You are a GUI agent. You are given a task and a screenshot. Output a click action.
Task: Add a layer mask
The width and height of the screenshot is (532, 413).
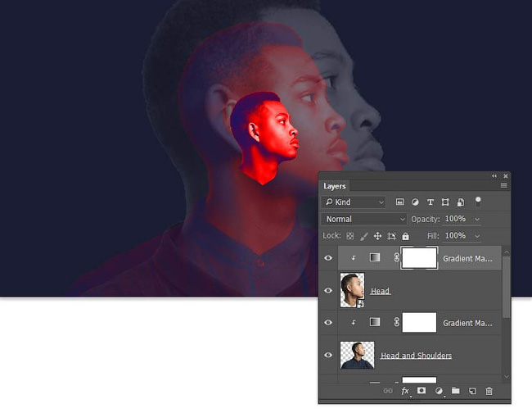(x=422, y=391)
